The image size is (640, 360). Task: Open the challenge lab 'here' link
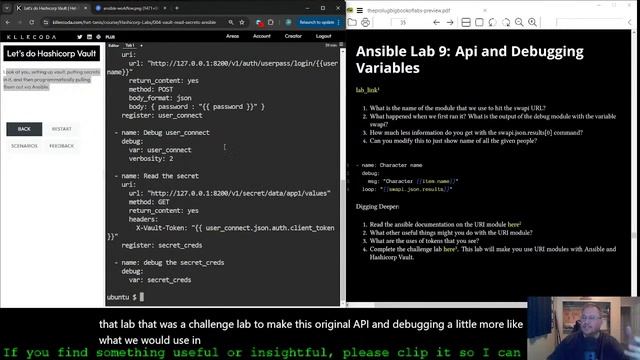click(x=450, y=249)
